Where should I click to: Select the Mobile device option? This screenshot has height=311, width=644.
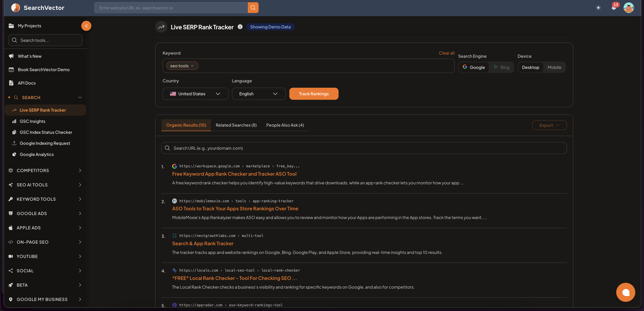(554, 67)
